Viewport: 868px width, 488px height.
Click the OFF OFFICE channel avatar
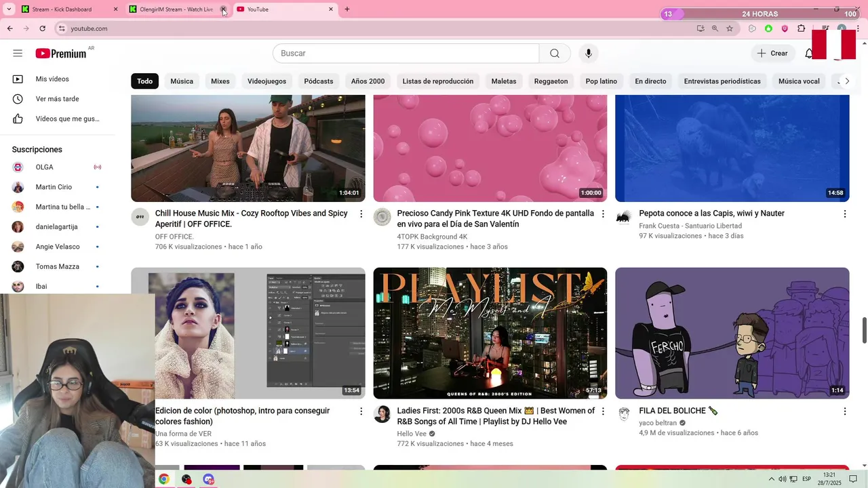140,217
